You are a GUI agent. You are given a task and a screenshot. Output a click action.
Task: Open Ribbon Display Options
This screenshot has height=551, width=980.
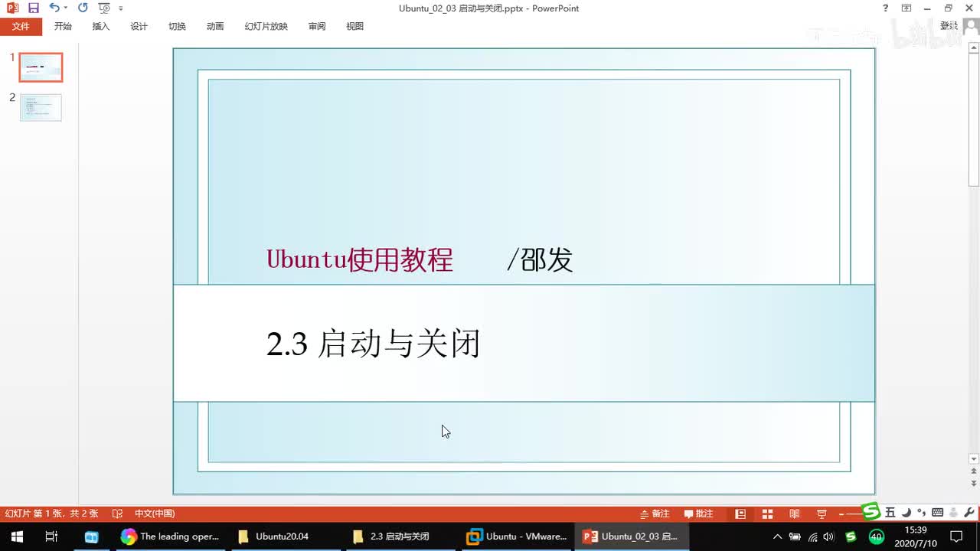tap(906, 8)
